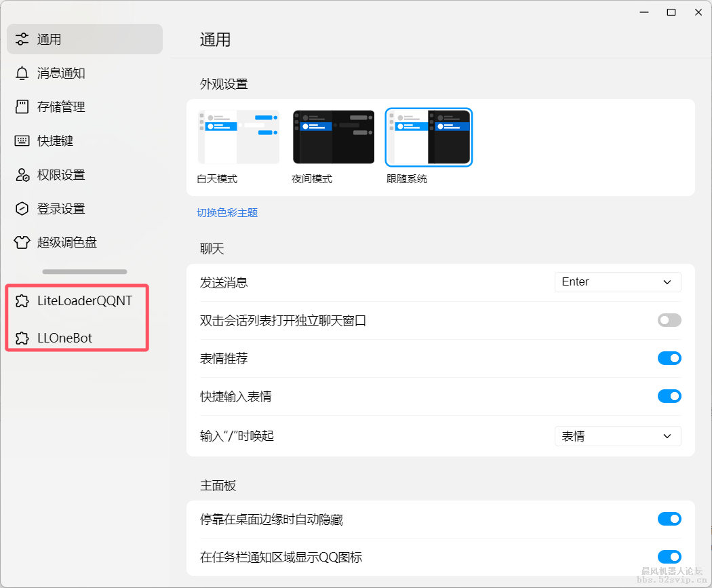
Task: Change 表情 option in the slash dropdown
Action: (618, 436)
